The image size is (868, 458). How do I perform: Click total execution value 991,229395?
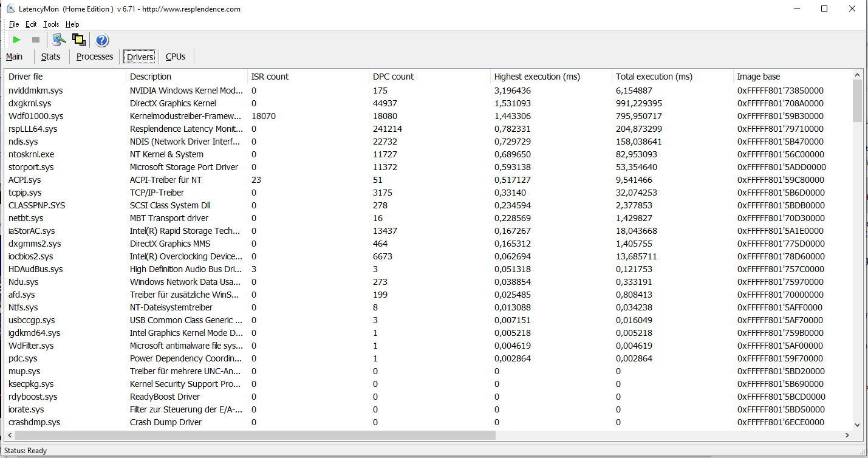pos(639,103)
